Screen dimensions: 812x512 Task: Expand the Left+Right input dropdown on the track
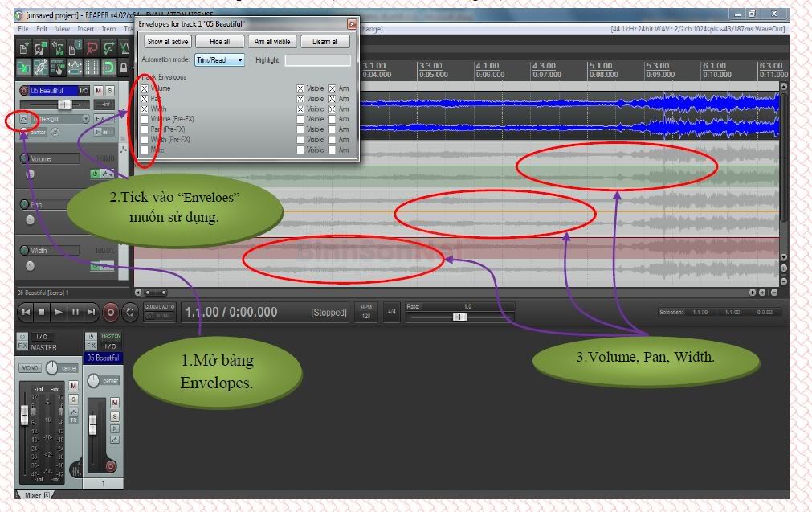(86, 119)
